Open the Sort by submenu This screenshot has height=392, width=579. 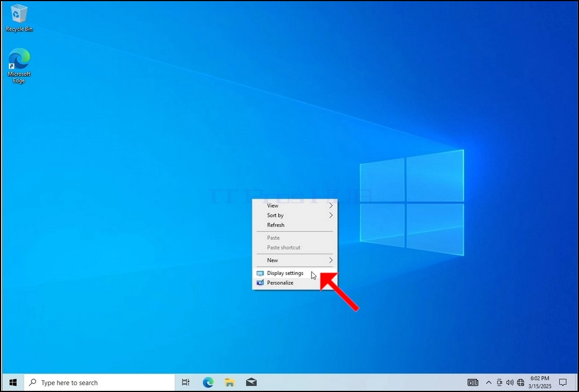click(295, 215)
